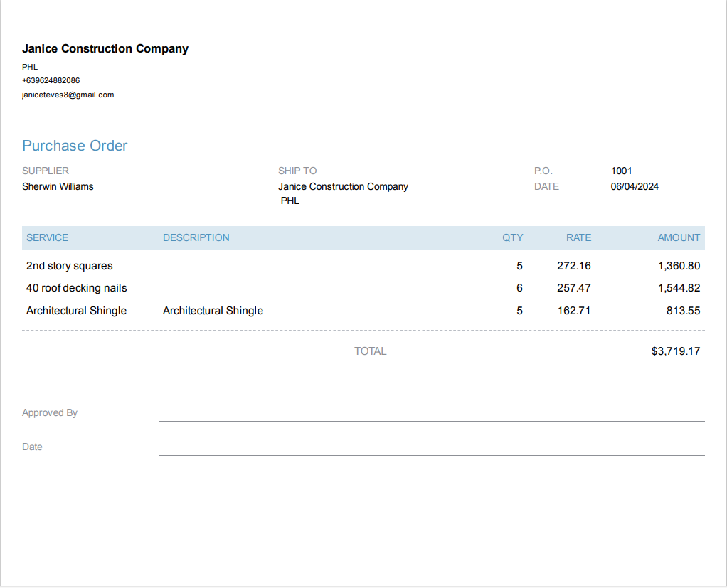Click the DESCRIPTION column header

tap(196, 237)
